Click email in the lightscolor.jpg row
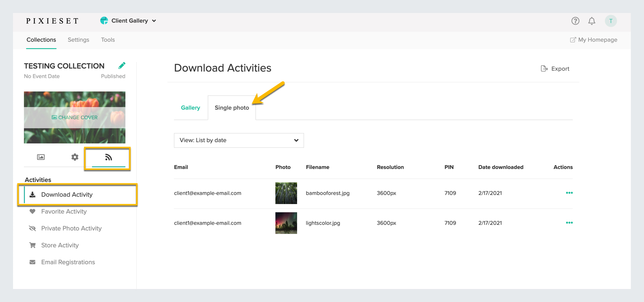The height and width of the screenshot is (302, 644). click(x=208, y=223)
